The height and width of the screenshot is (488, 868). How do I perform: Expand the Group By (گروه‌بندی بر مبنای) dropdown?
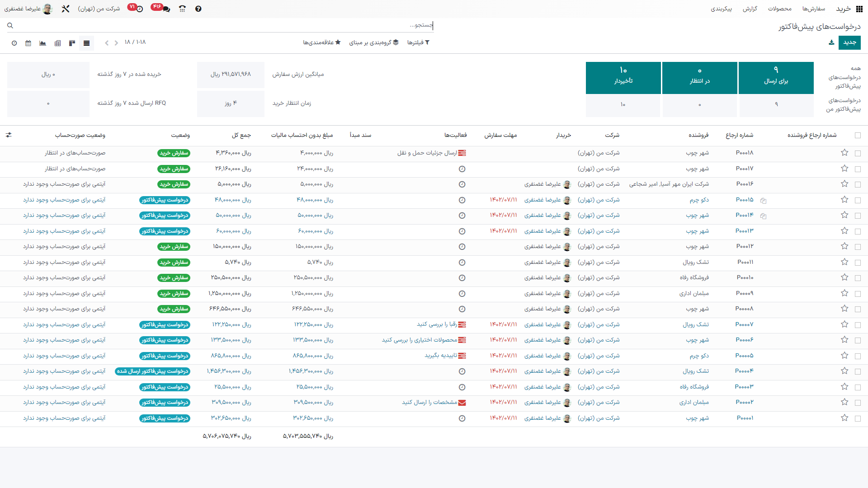tap(374, 42)
